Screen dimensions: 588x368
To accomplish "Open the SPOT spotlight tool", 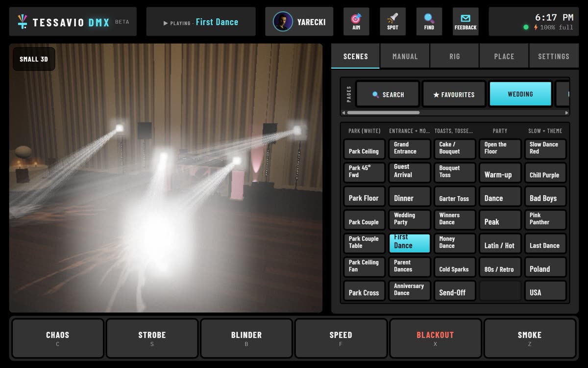I will click(392, 22).
